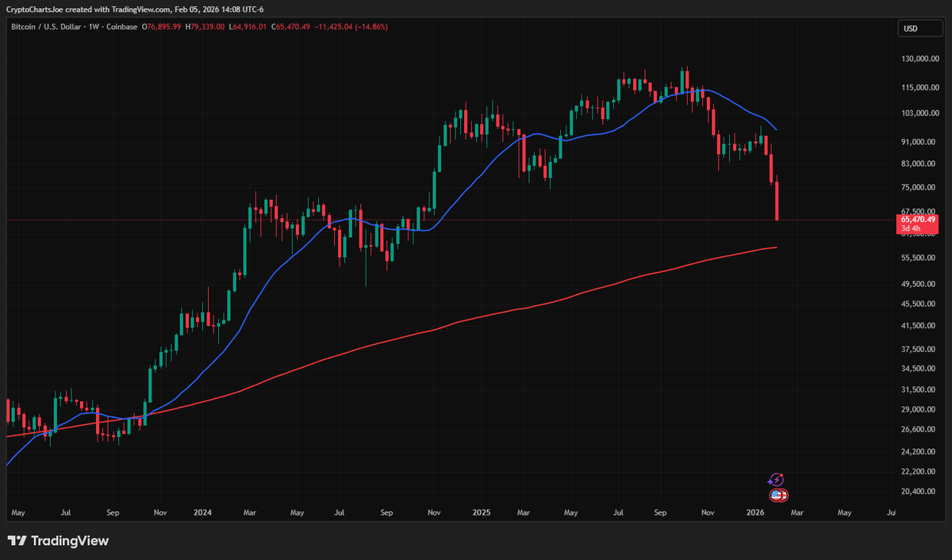Click the 20,400.00 price axis label

[x=920, y=492]
